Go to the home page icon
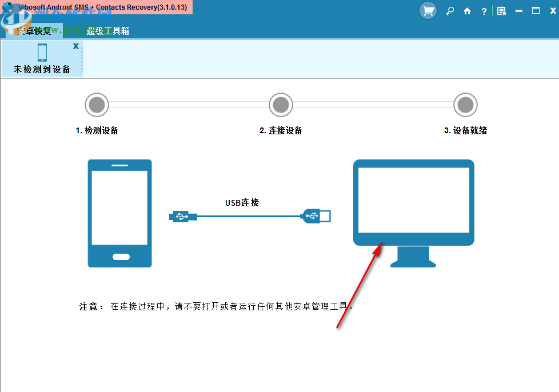Image resolution: width=559 pixels, height=392 pixels. [467, 11]
